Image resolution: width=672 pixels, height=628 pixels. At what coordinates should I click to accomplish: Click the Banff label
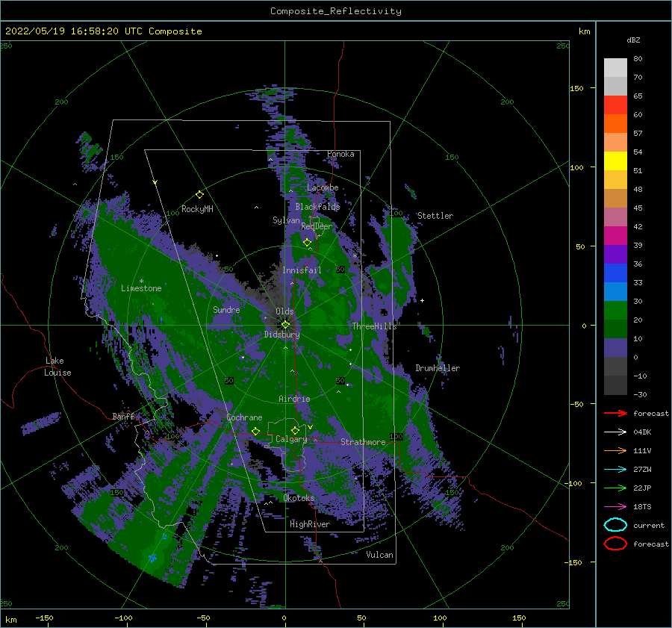coord(123,416)
